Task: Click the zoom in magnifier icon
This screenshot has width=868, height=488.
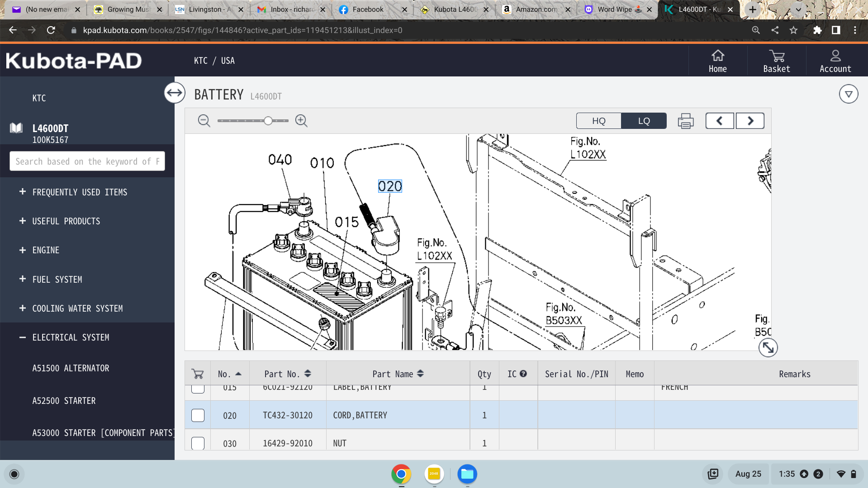Action: coord(301,121)
